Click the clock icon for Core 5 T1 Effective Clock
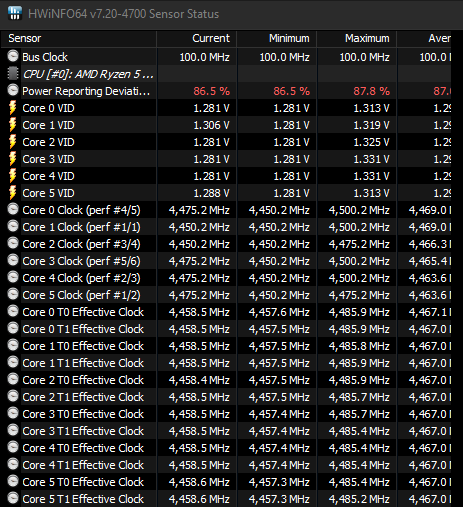This screenshot has width=463, height=507. tap(13, 498)
